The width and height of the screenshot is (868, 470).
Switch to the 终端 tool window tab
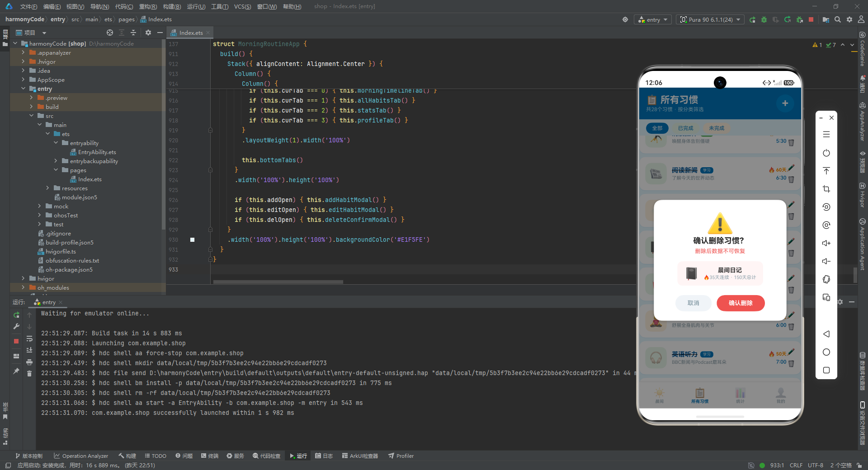pos(210,456)
